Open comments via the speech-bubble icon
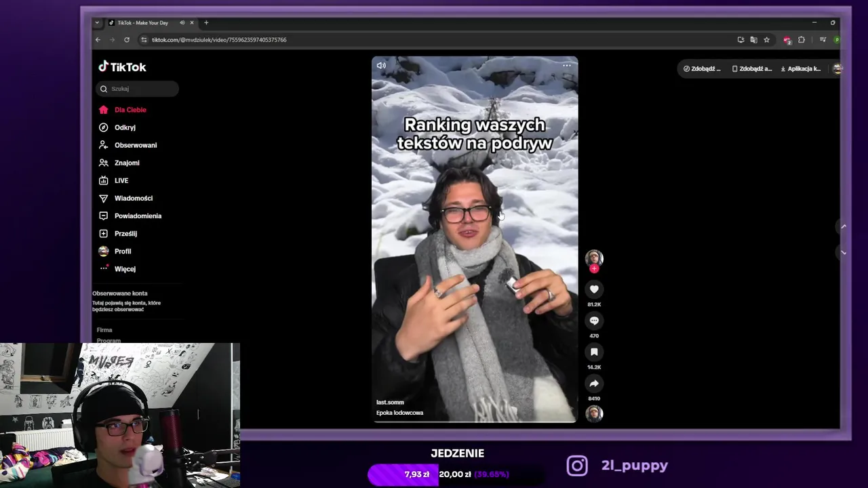 click(x=594, y=321)
